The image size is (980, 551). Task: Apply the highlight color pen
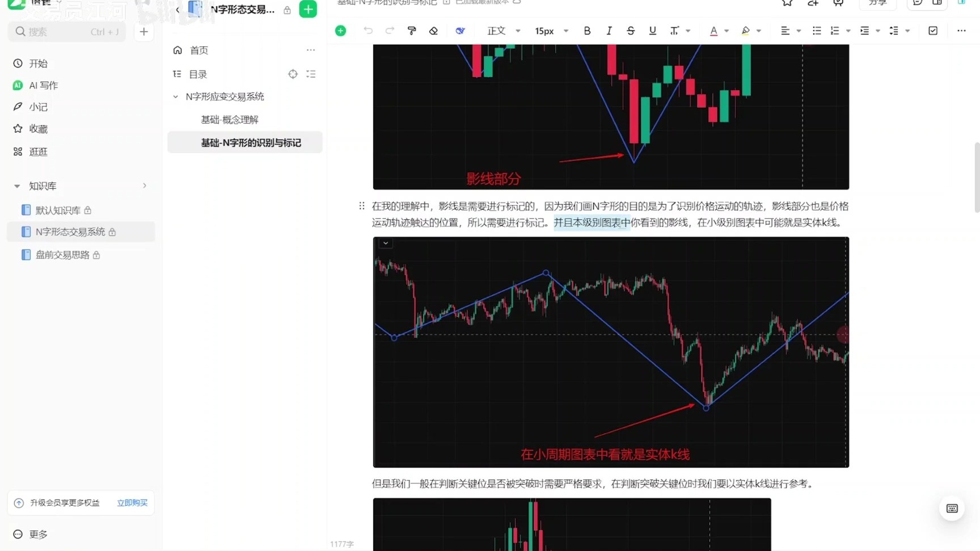[745, 31]
